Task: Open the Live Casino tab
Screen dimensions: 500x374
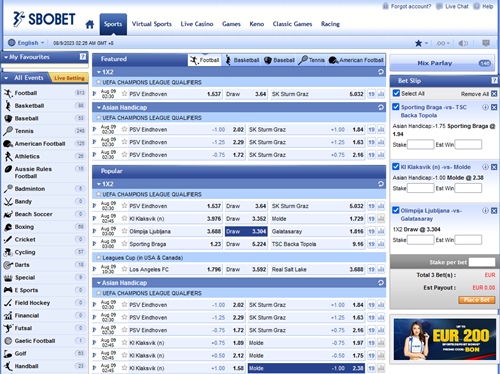Action: pyautogui.click(x=197, y=24)
